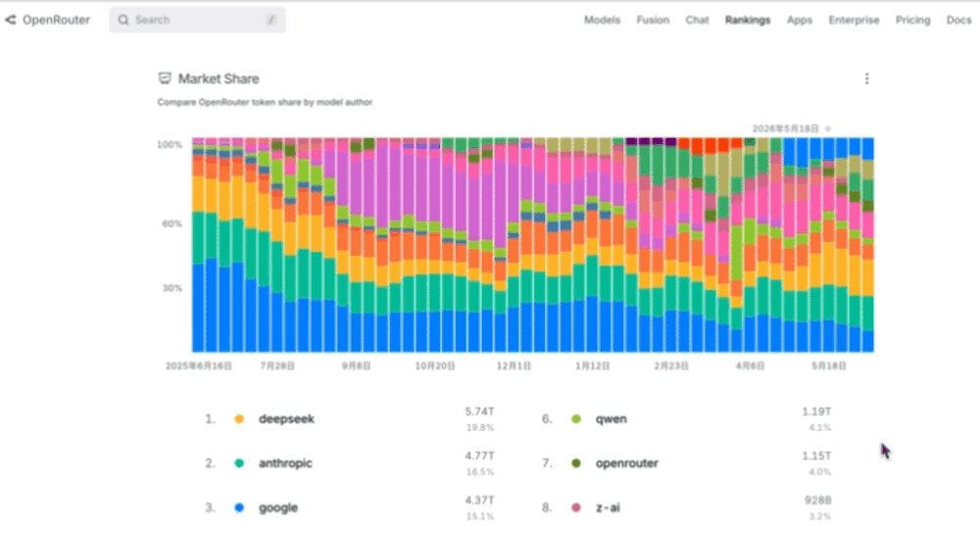980x534 pixels.
Task: Click the 30% y-axis label
Action: [x=171, y=288]
